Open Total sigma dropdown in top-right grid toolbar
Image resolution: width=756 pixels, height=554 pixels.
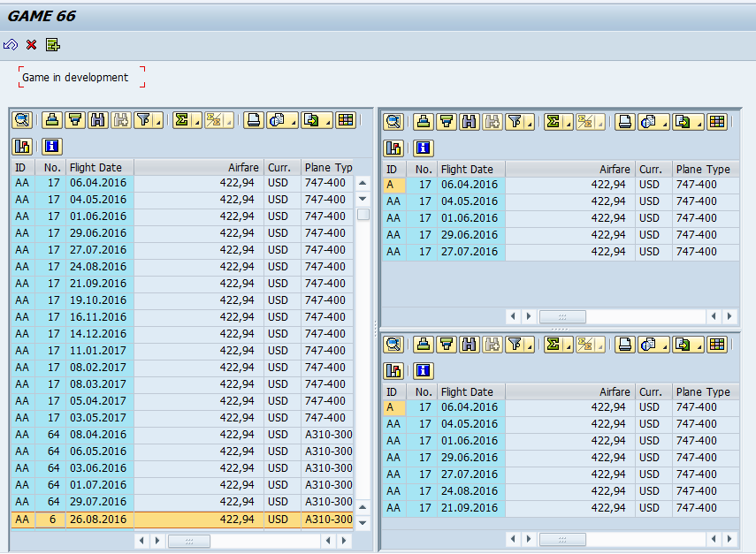568,122
